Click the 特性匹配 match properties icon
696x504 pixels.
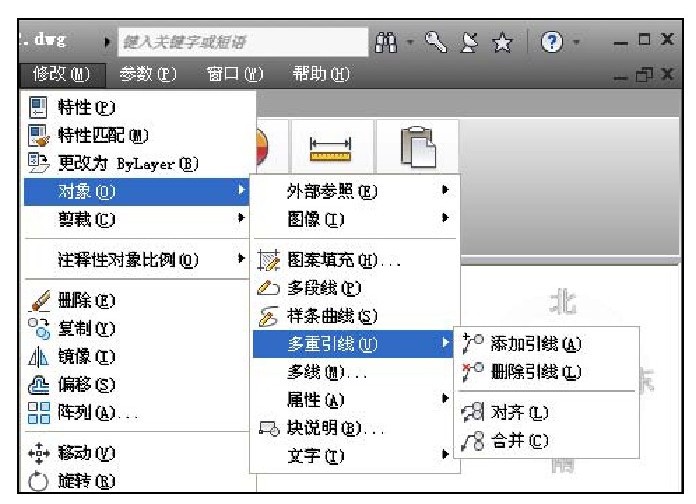38,135
